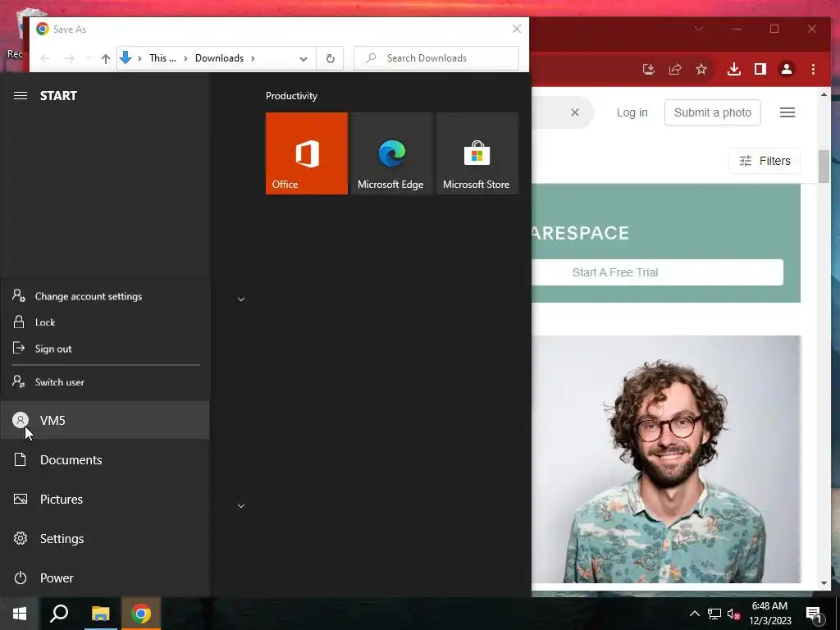The width and height of the screenshot is (840, 630).
Task: Open Chrome tab search chevron
Action: (x=699, y=29)
